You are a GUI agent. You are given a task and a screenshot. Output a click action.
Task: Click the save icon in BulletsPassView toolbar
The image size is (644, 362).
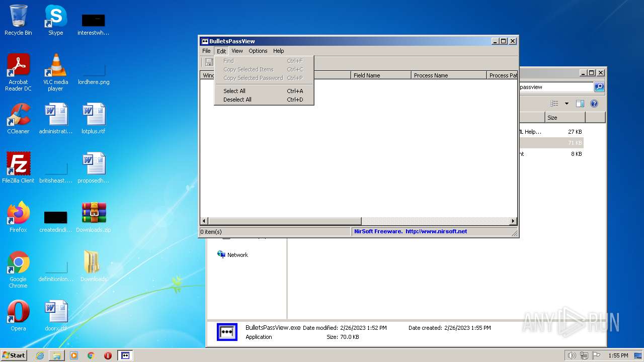[209, 62]
